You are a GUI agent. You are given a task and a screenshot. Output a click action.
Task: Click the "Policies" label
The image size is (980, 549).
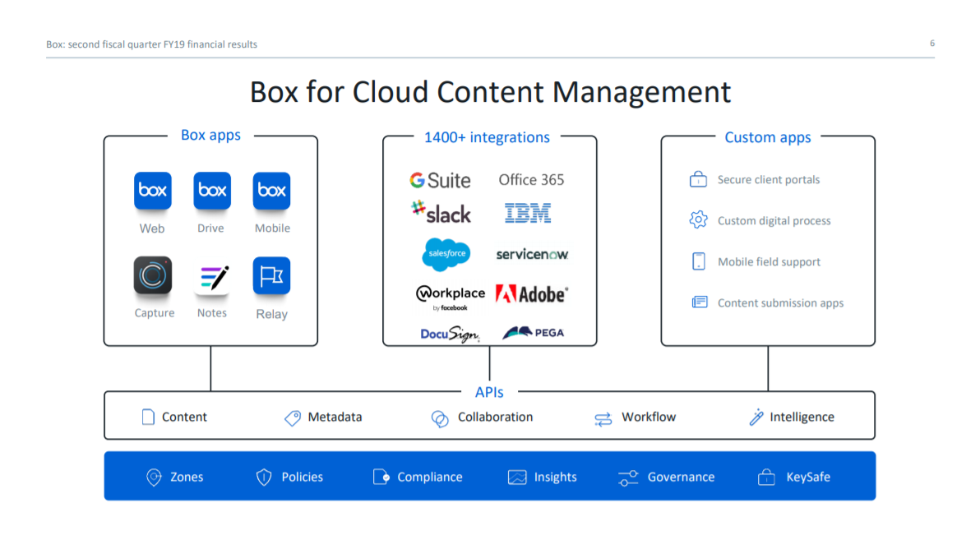(302, 477)
